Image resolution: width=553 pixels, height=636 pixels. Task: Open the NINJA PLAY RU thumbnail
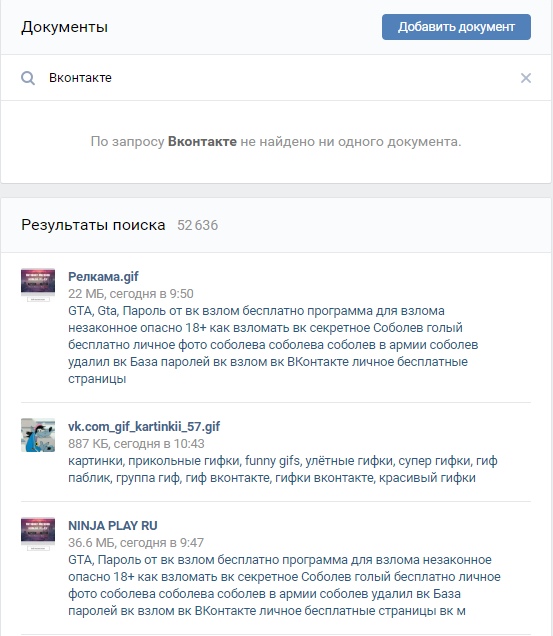pos(38,534)
